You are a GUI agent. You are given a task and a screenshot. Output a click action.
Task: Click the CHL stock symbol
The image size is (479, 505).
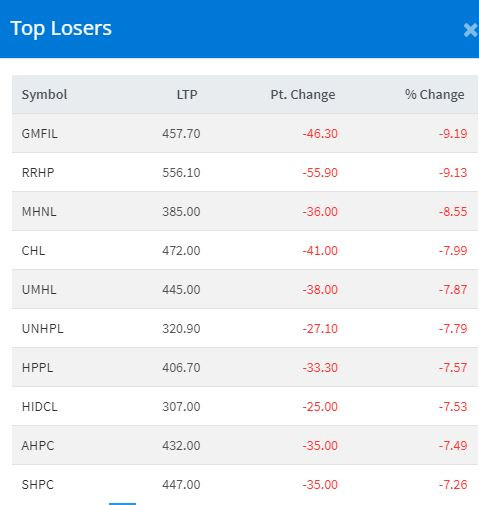[x=33, y=251]
